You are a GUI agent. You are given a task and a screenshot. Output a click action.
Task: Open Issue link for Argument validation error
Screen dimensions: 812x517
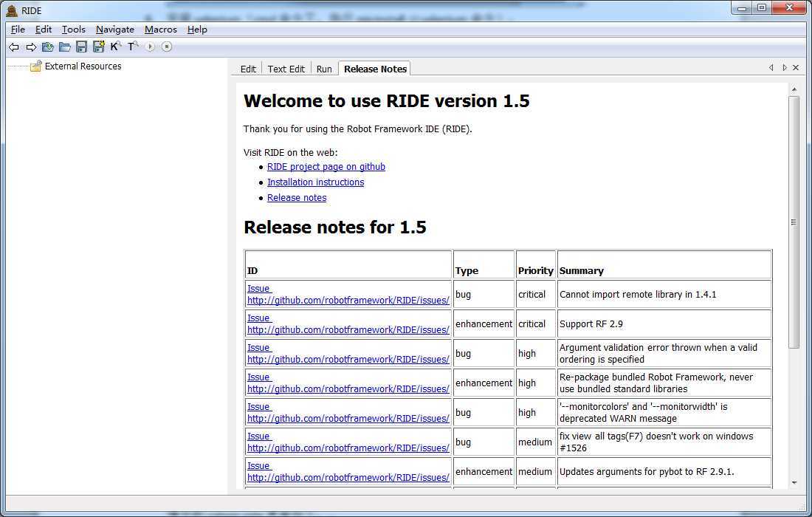click(348, 353)
